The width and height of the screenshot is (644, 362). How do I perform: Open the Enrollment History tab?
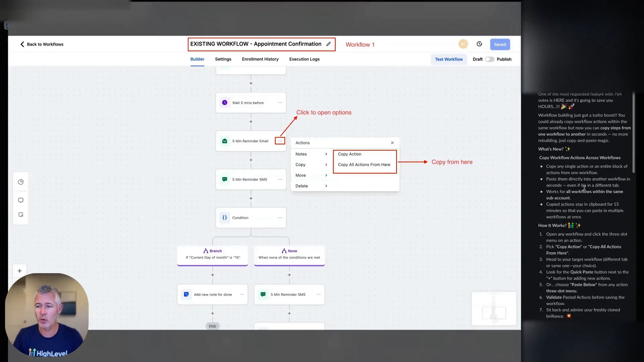(260, 59)
